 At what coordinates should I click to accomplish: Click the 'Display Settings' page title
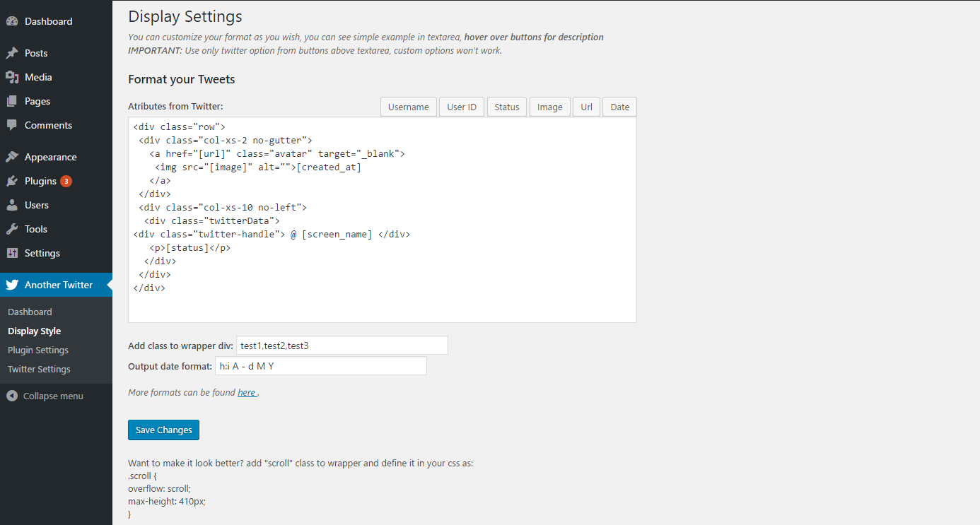[185, 16]
